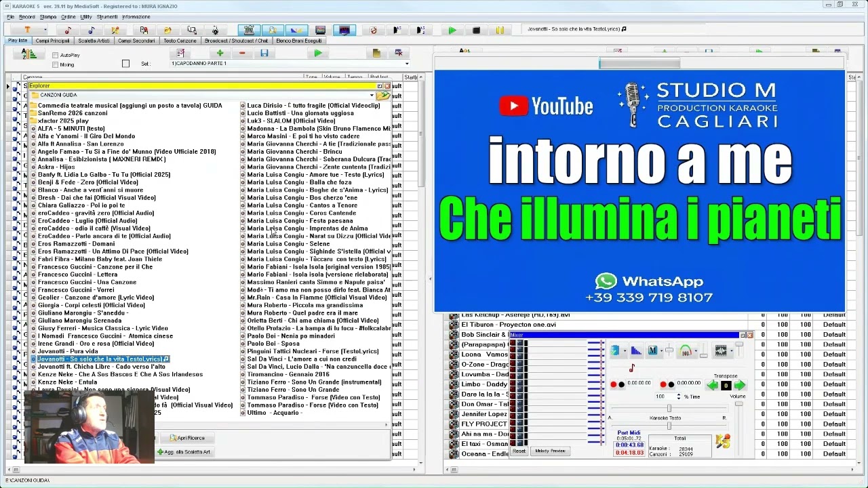868x488 pixels.
Task: Click the black Stop button in top toolbar
Action: 476,30
